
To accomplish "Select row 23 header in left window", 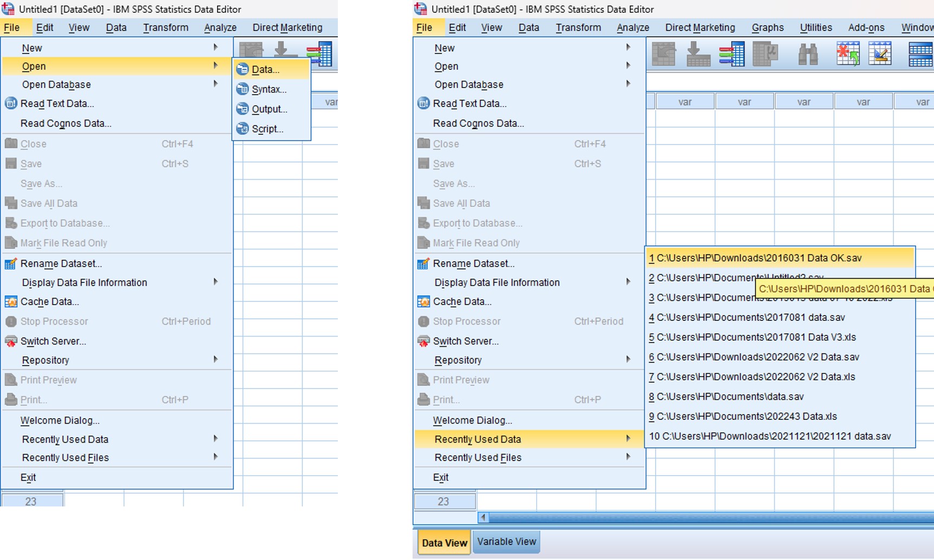I will [x=32, y=502].
